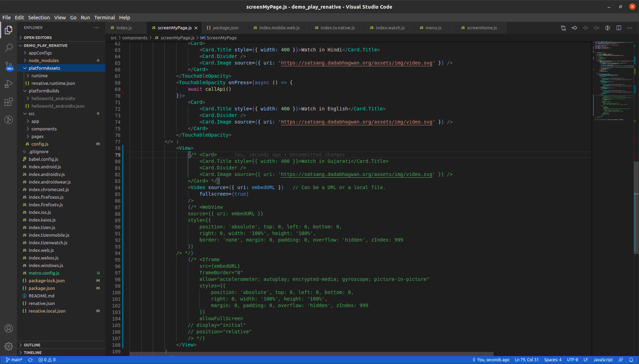Open the Search view
The height and width of the screenshot is (364, 639).
9,48
